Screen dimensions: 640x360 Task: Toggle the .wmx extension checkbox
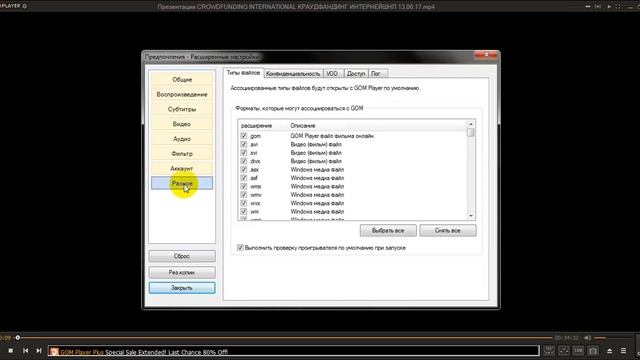(244, 186)
